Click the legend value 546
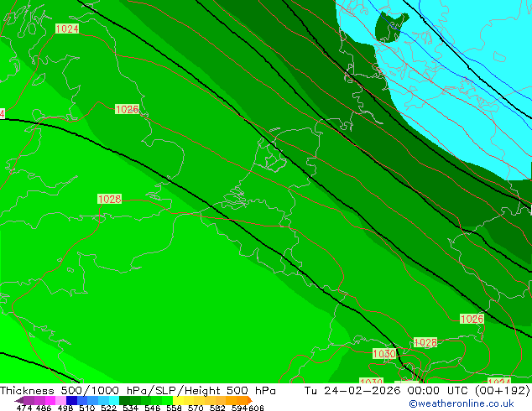 pyautogui.click(x=153, y=408)
